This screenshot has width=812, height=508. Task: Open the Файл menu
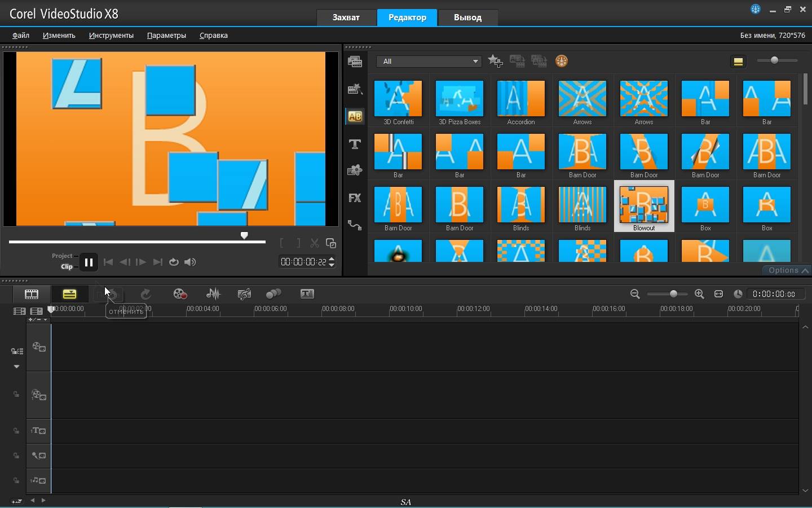21,35
